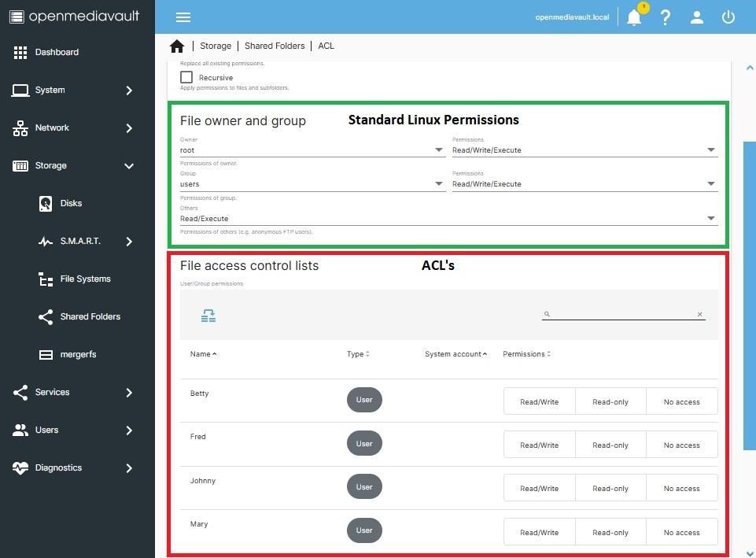This screenshot has width=756, height=558.
Task: Open the Others permissions dropdown
Action: point(448,219)
